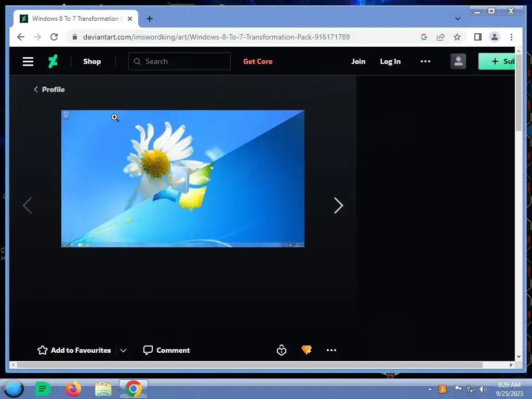Screen dimensions: 532x399
Task: Show hidden system tray icons
Action: 430,389
